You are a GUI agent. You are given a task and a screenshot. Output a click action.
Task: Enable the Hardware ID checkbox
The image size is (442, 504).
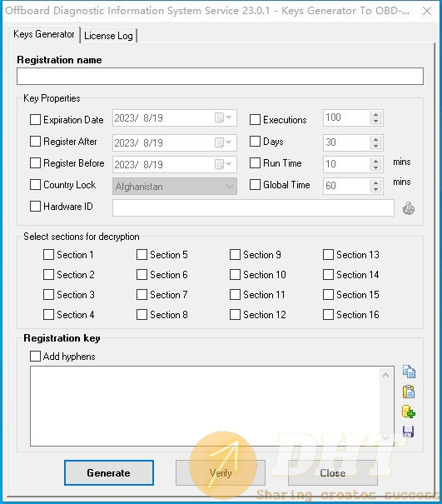35,207
